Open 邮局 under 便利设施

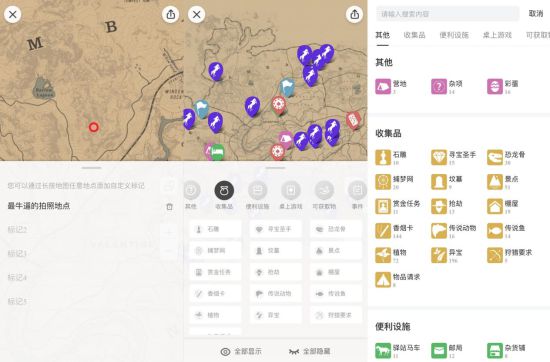pos(447,350)
